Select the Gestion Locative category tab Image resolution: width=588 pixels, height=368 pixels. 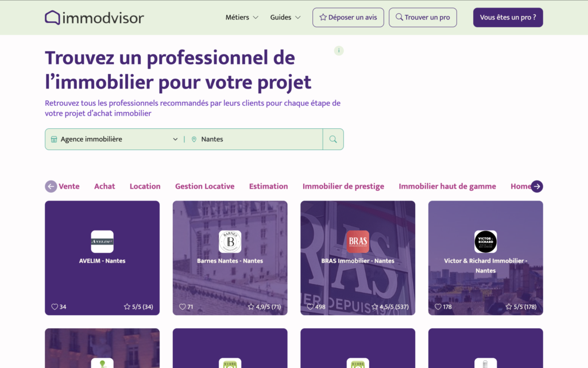[x=205, y=186]
